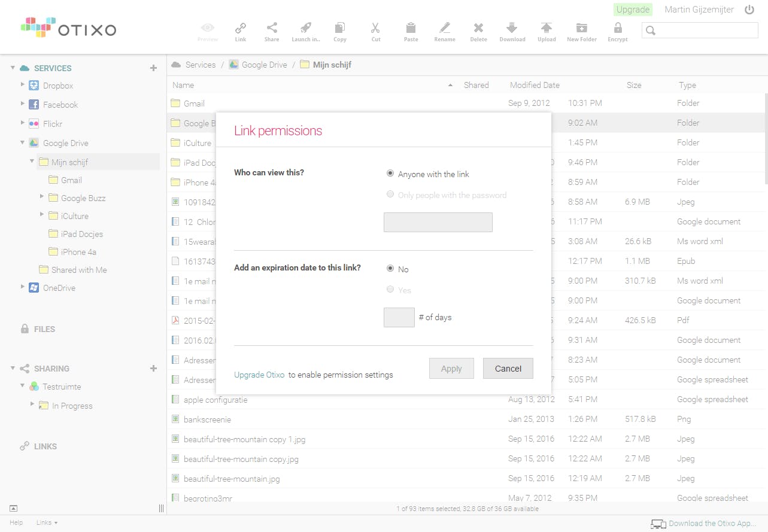Click the Google Drive icon in breadcrumb
Screen dimensions: 768x532
233,65
